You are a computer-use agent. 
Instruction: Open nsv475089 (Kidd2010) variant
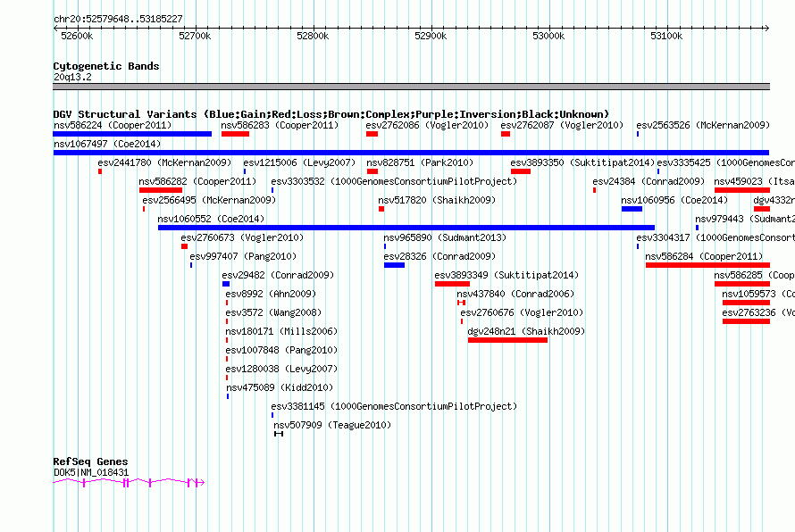pyautogui.click(x=280, y=387)
